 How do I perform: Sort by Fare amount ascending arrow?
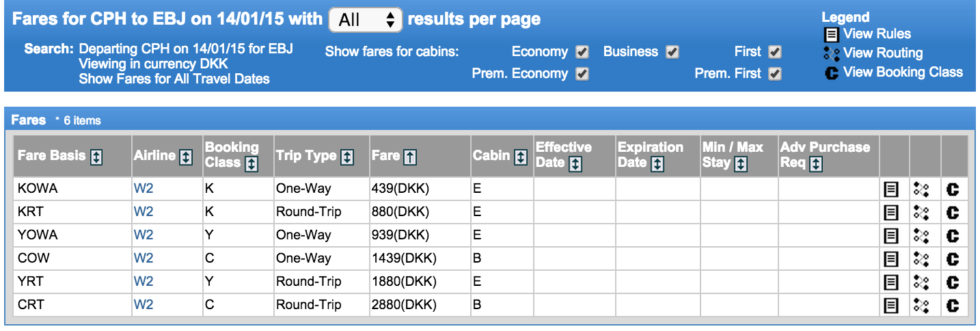pyautogui.click(x=410, y=157)
